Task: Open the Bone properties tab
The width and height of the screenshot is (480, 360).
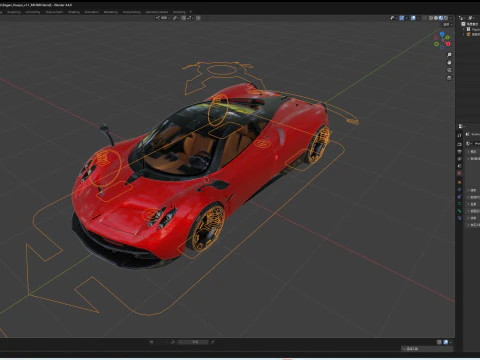Action: click(459, 211)
